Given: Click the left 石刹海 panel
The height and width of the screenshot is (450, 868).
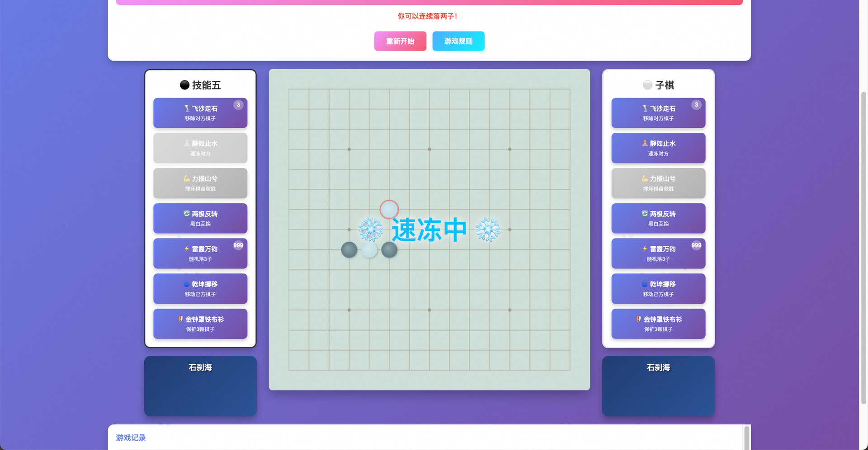Looking at the screenshot, I should pyautogui.click(x=200, y=386).
